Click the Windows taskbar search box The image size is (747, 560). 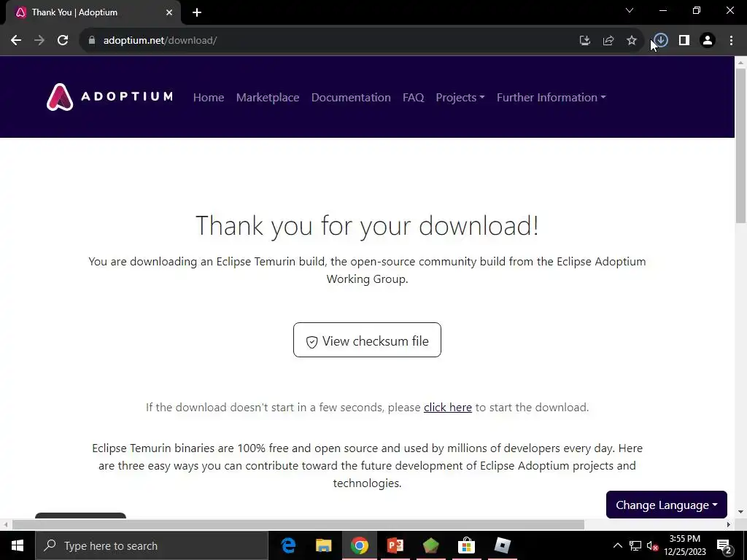tap(152, 545)
